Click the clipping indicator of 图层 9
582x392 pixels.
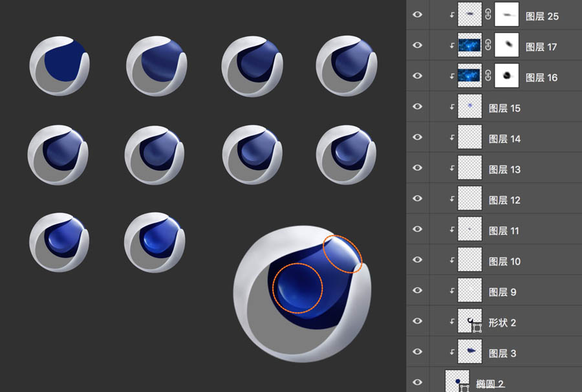point(452,290)
